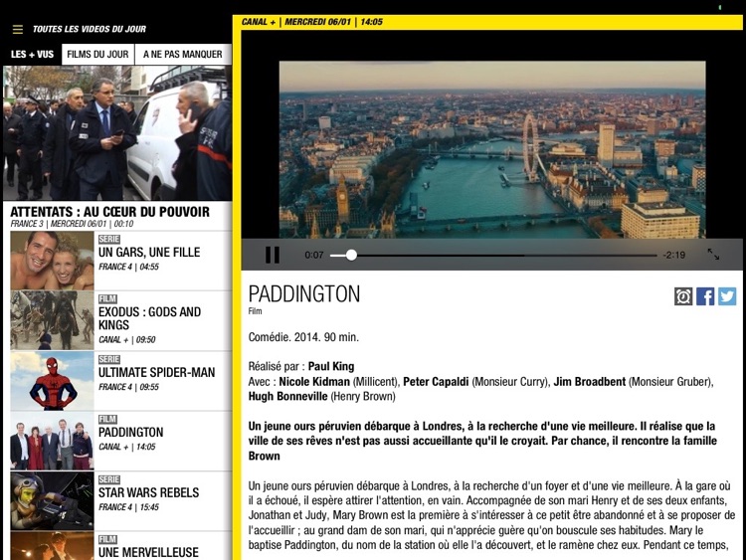This screenshot has width=746, height=560.
Task: Switch to FILMS DU JOUR tab
Action: (98, 55)
